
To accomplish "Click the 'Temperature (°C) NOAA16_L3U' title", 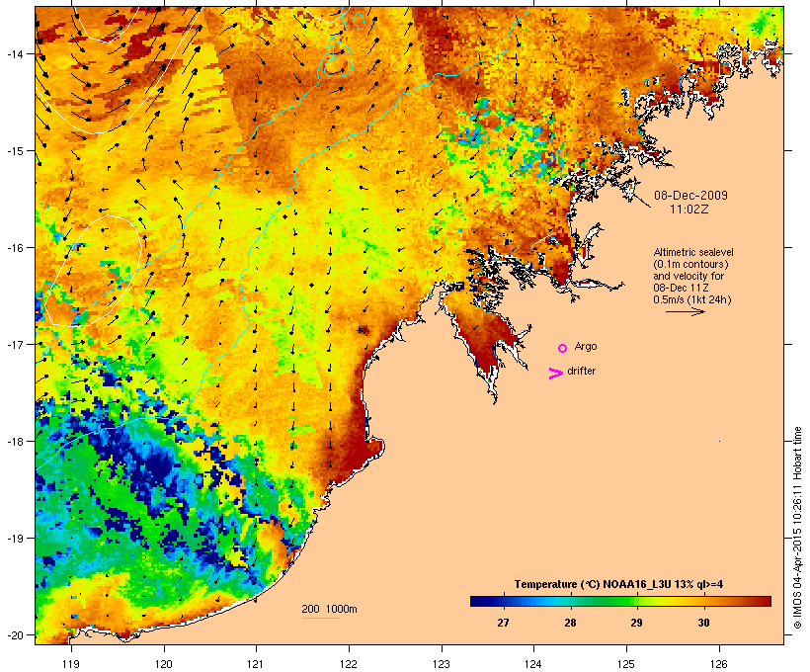I will click(x=593, y=584).
